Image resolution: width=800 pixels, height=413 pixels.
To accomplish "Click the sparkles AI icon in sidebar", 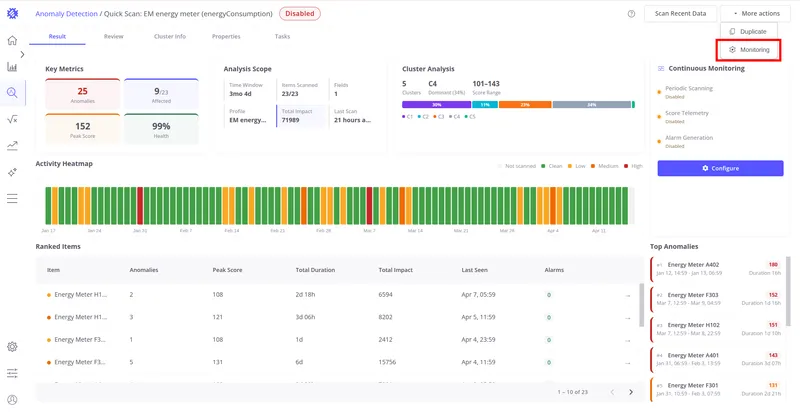I will [12, 173].
